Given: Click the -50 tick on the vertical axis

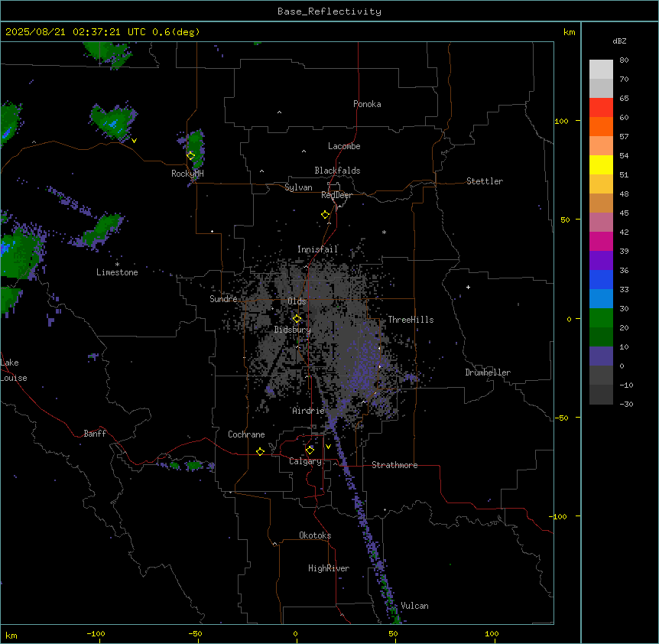Looking at the screenshot, I should (x=561, y=418).
